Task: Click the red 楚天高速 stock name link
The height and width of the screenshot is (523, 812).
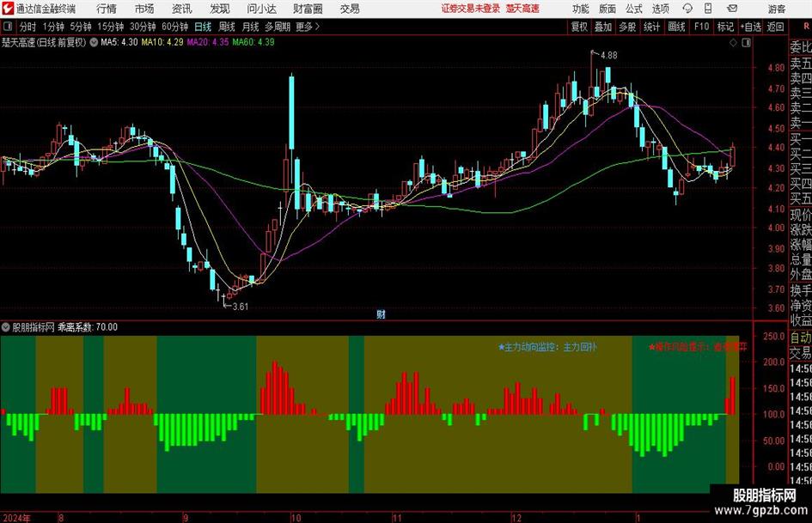Action: click(x=522, y=9)
